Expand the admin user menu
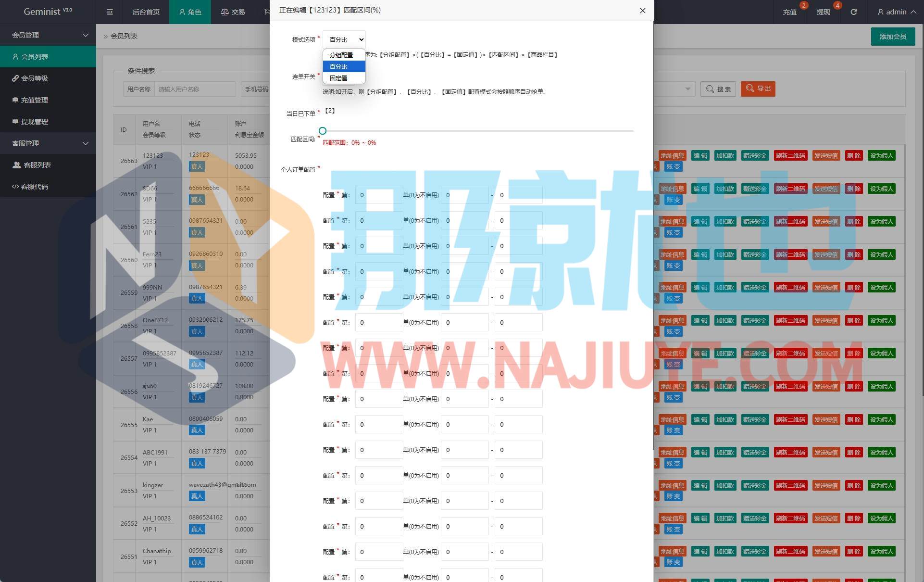 click(896, 12)
